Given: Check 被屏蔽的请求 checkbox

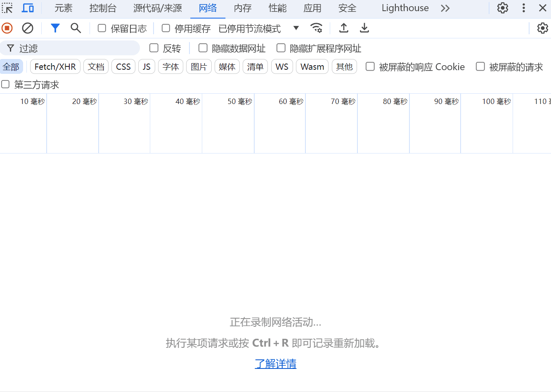Looking at the screenshot, I should pos(480,66).
